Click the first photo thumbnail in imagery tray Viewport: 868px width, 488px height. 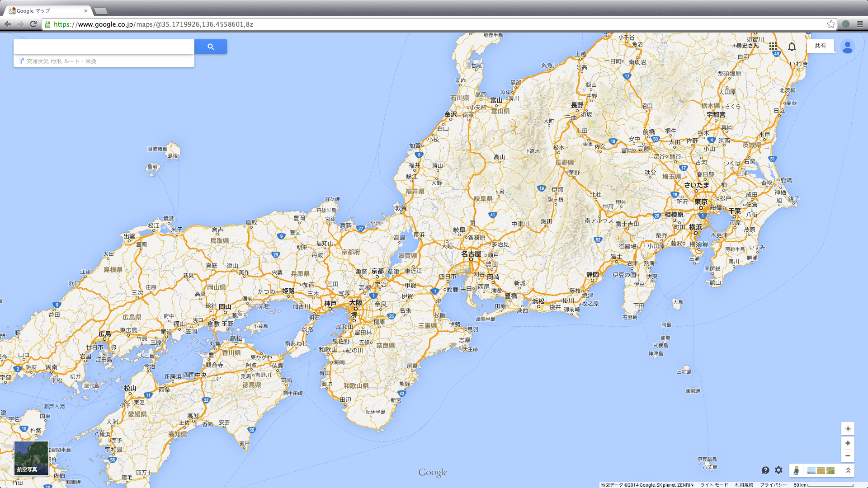pos(811,471)
